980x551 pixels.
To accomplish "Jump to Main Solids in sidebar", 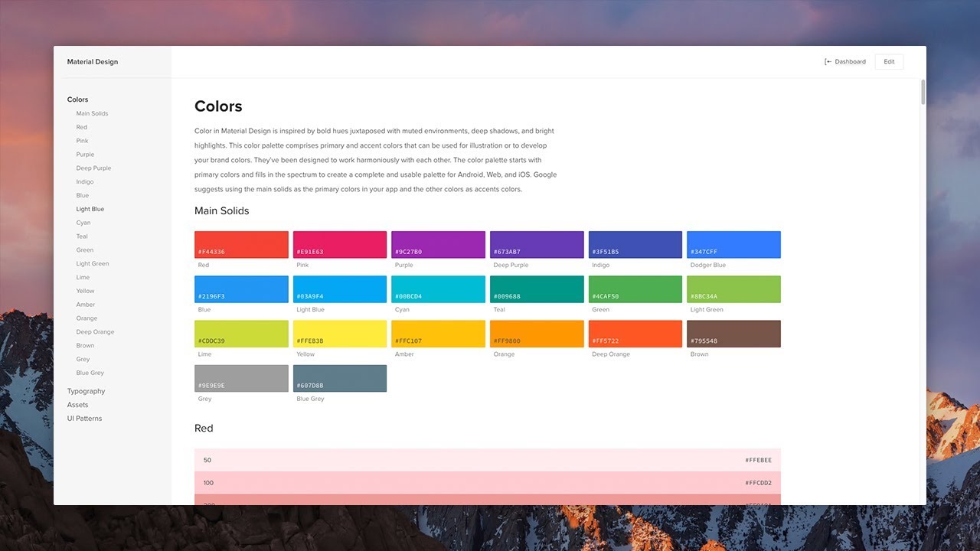I will [x=92, y=113].
